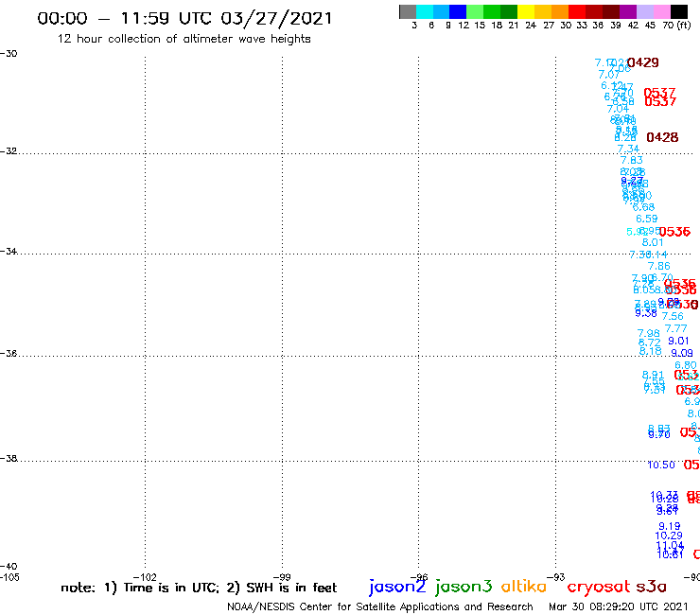Click the -102 longitude axis label
Screen dimensions: 700x615
click(145, 577)
